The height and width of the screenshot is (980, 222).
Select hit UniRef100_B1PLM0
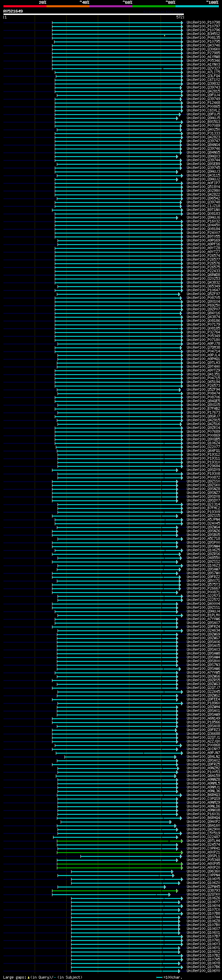click(x=203, y=615)
